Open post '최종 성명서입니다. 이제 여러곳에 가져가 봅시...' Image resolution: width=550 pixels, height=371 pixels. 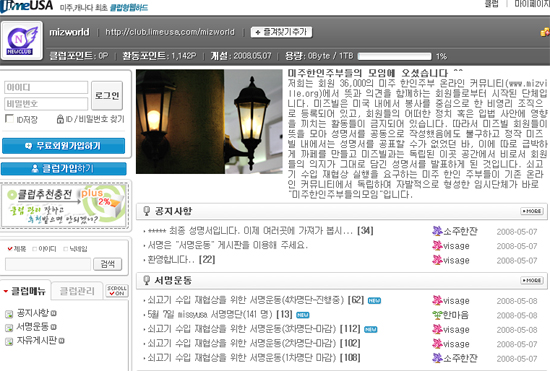[x=250, y=231]
